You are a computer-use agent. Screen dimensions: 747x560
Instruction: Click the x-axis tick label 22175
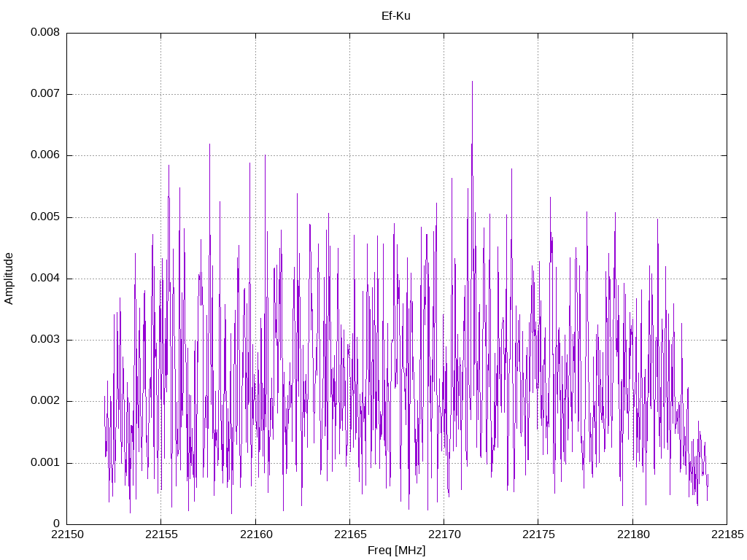pyautogui.click(x=539, y=534)
